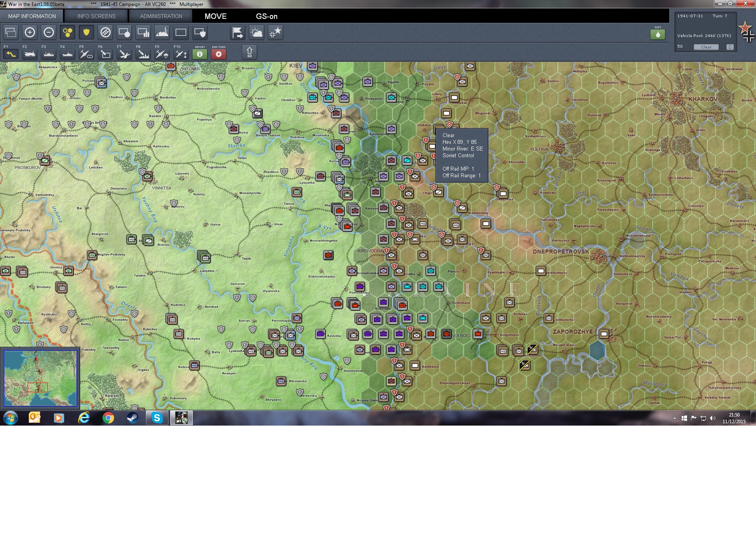Click the zoom in map button
The height and width of the screenshot is (545, 756).
tap(30, 32)
